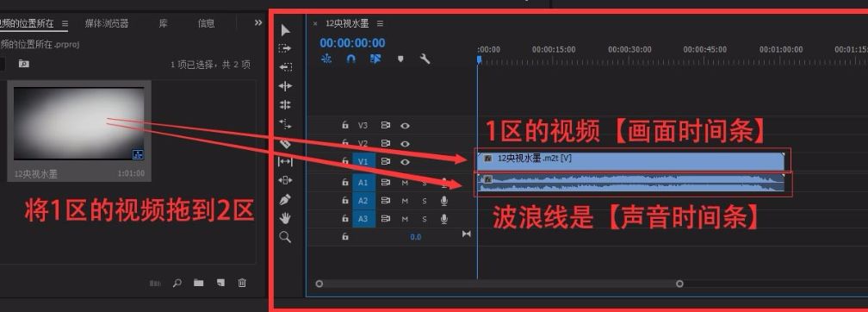Select the Razor tool

click(x=285, y=143)
